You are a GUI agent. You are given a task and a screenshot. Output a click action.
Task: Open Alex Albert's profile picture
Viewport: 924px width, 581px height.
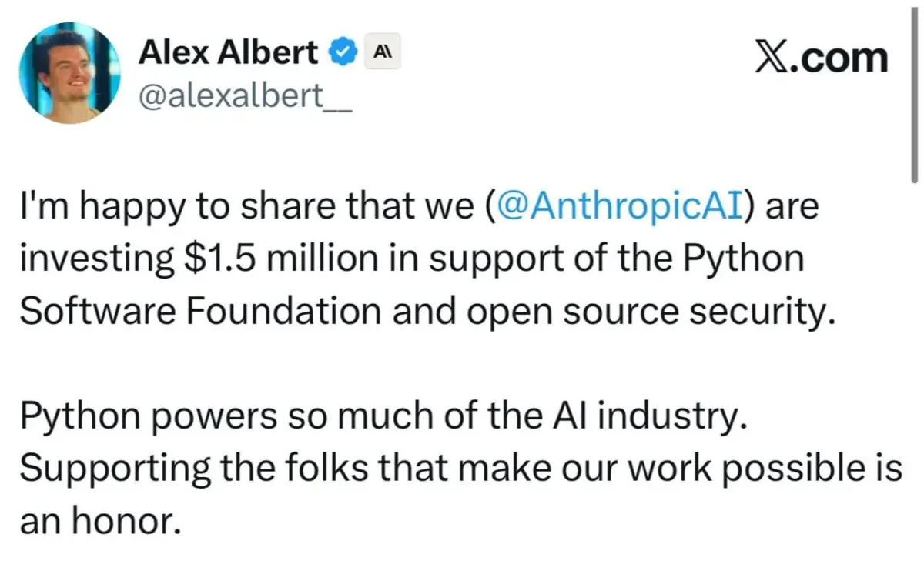click(70, 73)
